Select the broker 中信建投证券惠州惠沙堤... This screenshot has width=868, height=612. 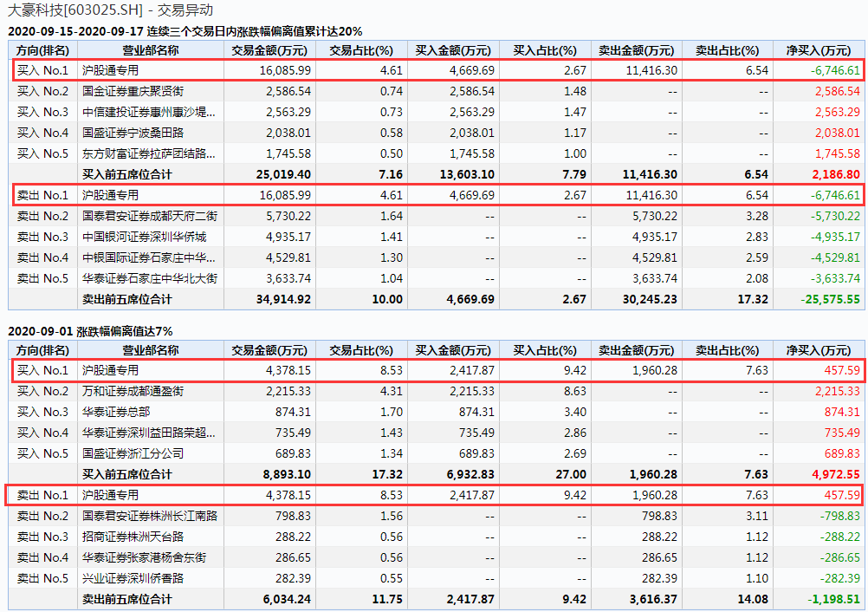tap(148, 112)
